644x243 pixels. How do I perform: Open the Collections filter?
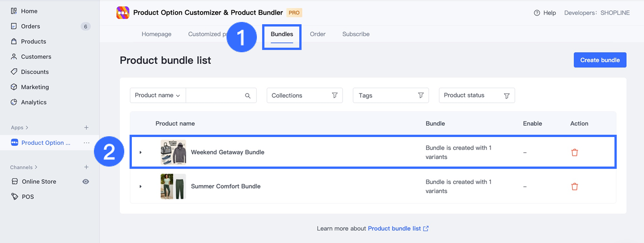click(x=305, y=95)
